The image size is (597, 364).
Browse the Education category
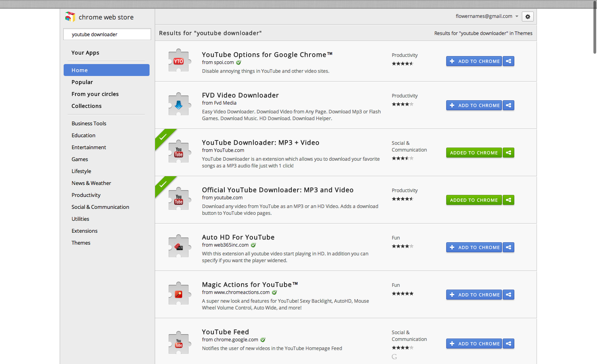(x=84, y=135)
